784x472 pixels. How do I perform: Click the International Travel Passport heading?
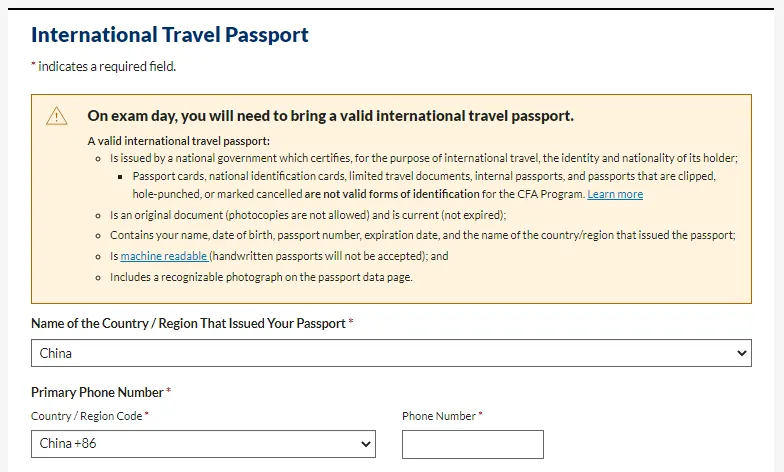click(x=170, y=35)
